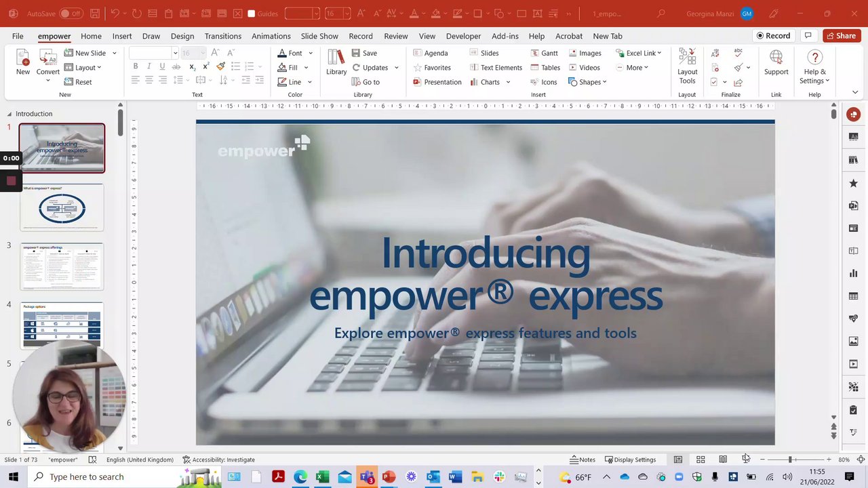This screenshot has height=488, width=868.
Task: Expand the New Slide dropdown arrow
Action: tap(114, 53)
